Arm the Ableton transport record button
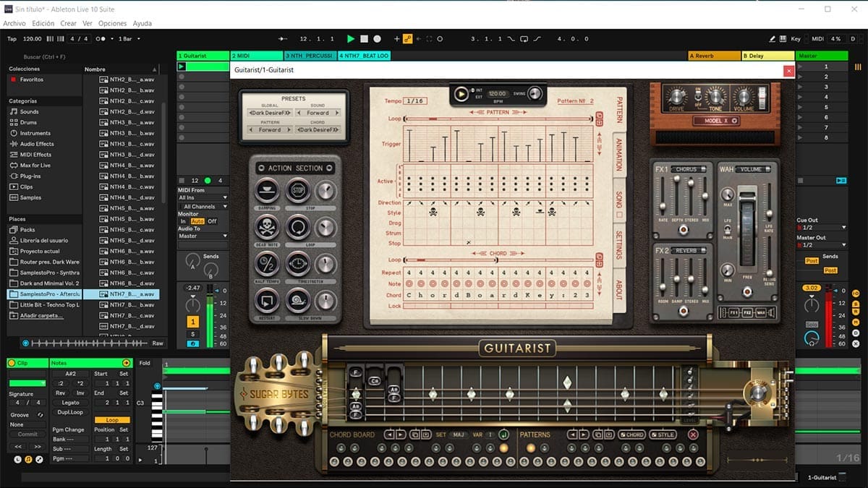The image size is (868, 488). pyautogui.click(x=377, y=38)
